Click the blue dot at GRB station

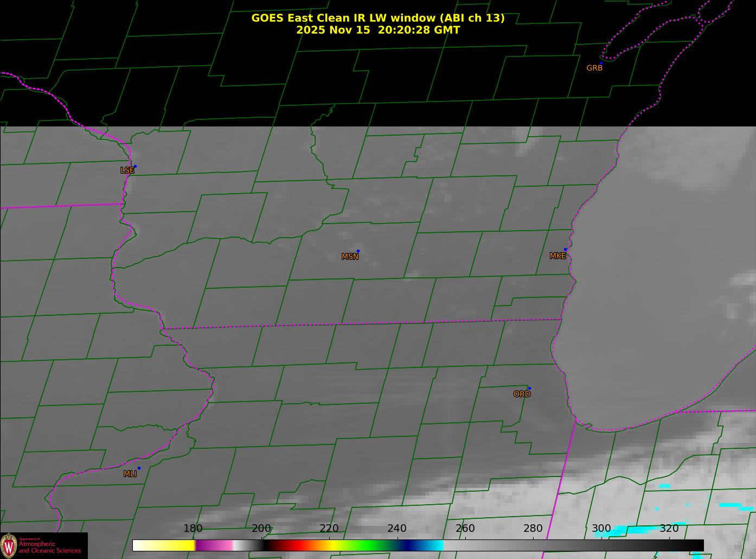click(x=601, y=63)
